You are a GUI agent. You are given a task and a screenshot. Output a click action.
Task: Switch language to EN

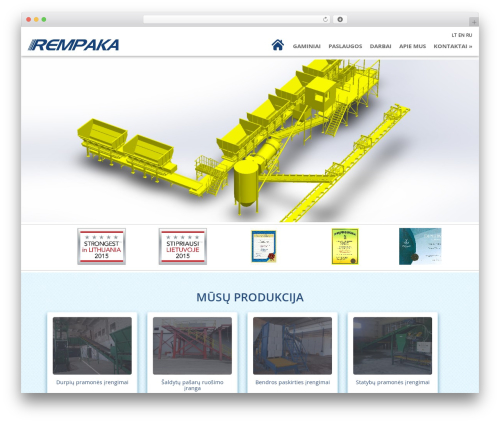[461, 35]
